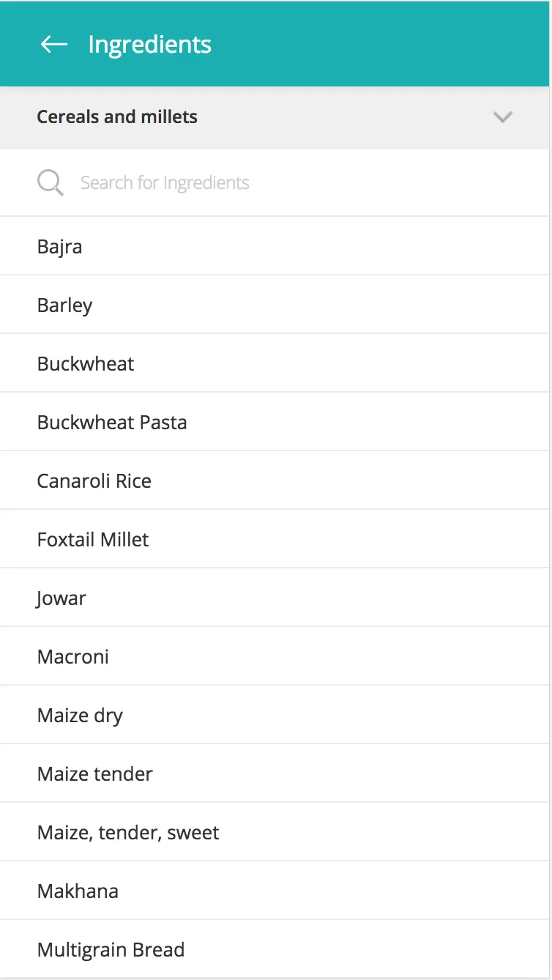Pick the Maize, tender, sweet item
This screenshot has height=980, width=552.
pyautogui.click(x=128, y=833)
